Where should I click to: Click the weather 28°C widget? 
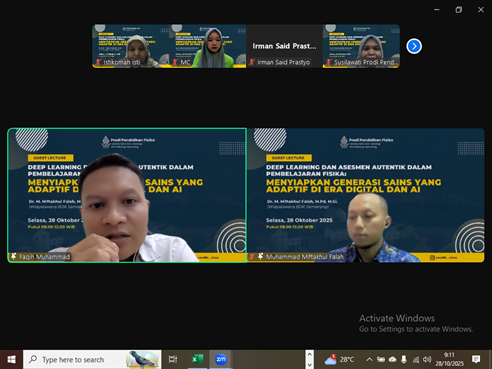click(x=339, y=359)
